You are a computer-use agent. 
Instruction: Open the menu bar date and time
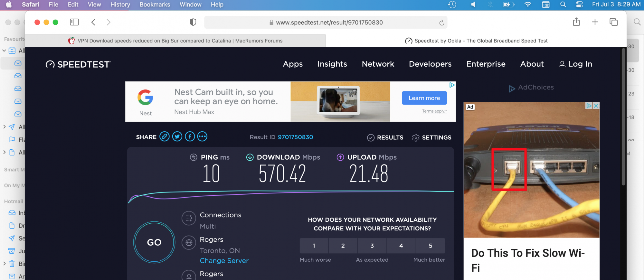616,5
